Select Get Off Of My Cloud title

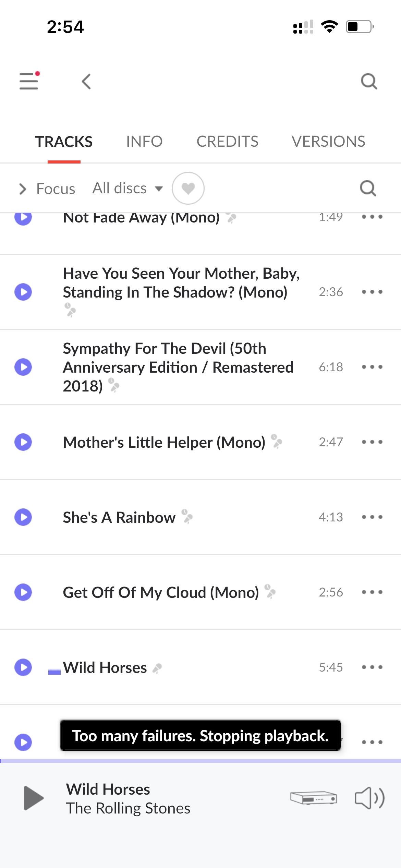point(161,592)
